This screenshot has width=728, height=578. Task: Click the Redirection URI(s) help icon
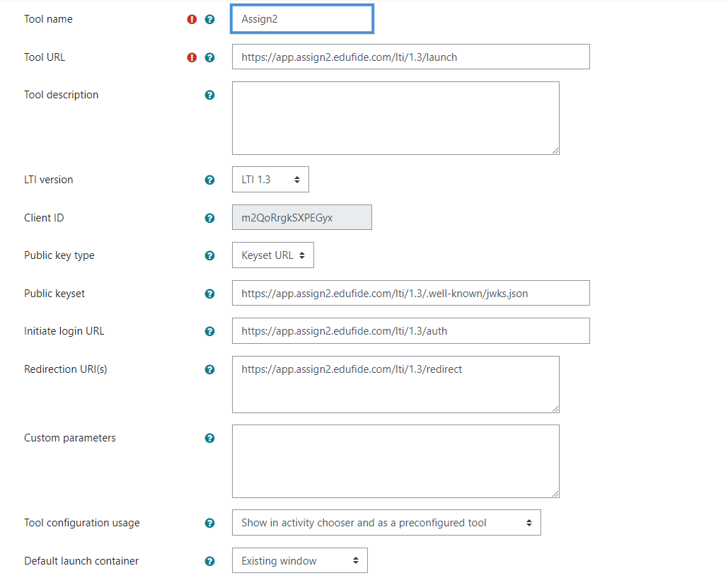click(x=209, y=369)
